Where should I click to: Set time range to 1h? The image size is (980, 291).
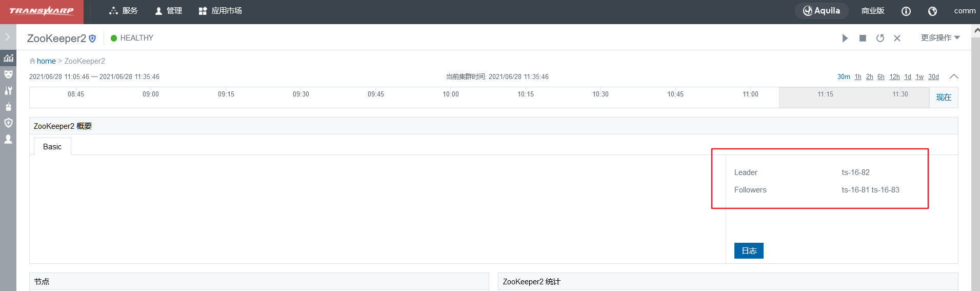[857, 77]
